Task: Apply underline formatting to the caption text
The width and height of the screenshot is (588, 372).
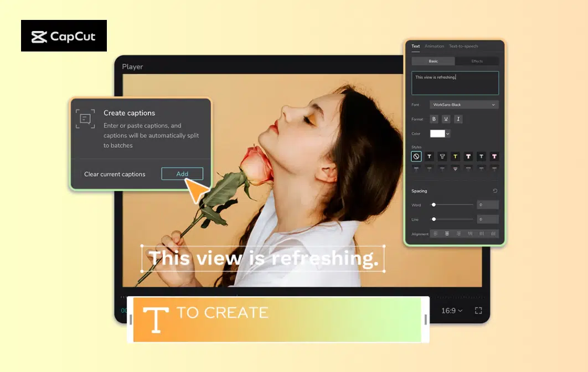Action: click(x=446, y=118)
